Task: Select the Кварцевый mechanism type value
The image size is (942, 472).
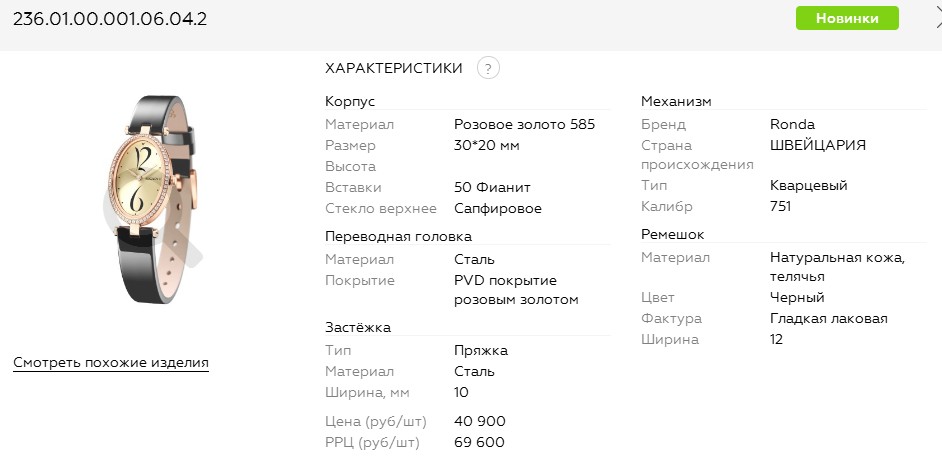Action: tap(808, 186)
